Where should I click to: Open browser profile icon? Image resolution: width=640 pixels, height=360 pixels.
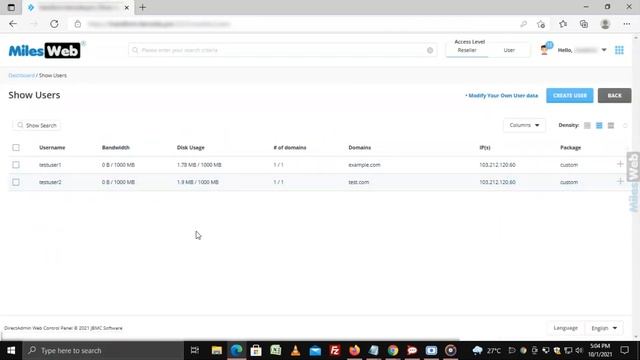pyautogui.click(x=605, y=24)
